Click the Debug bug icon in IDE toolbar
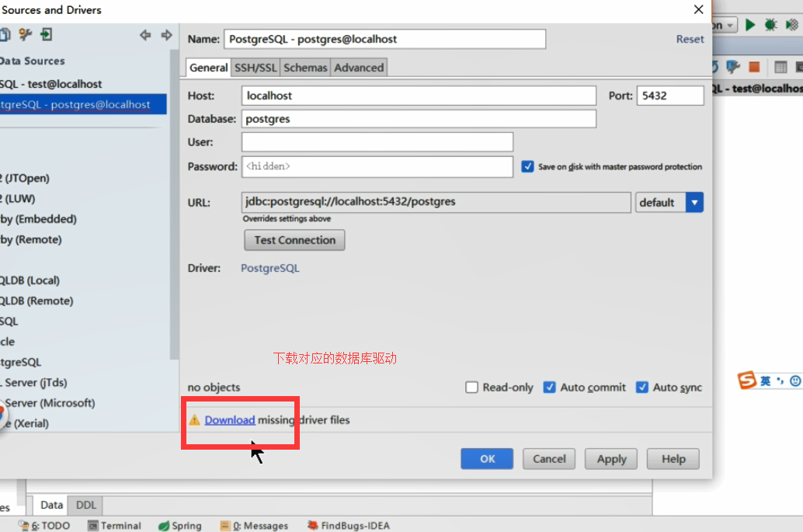 pyautogui.click(x=770, y=25)
